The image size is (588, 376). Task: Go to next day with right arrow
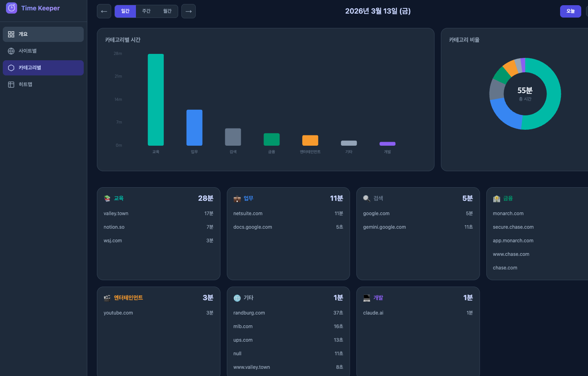point(189,11)
